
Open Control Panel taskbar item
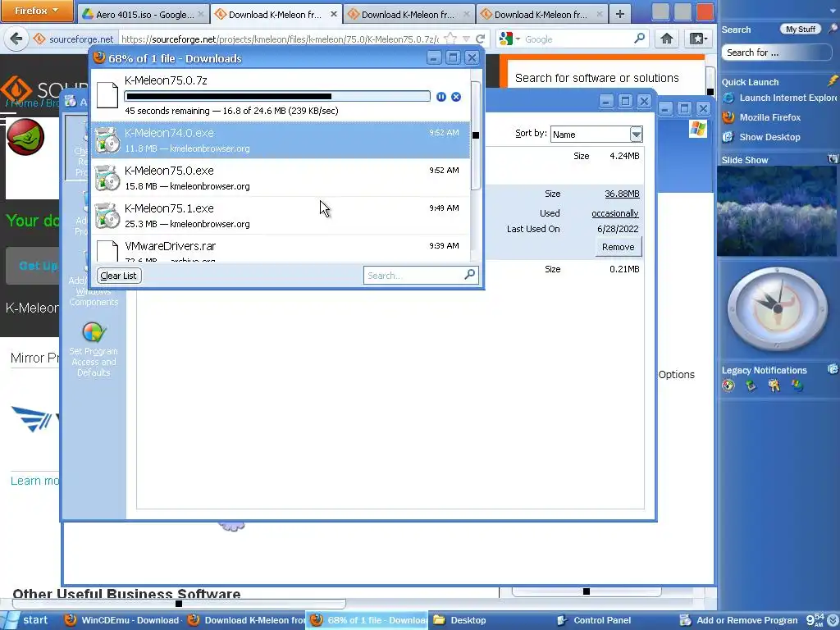(595, 620)
